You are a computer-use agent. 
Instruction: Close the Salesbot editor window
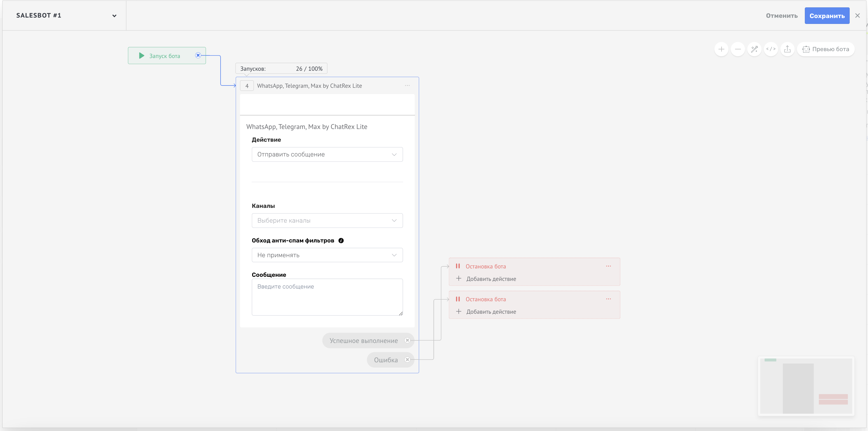click(x=858, y=16)
